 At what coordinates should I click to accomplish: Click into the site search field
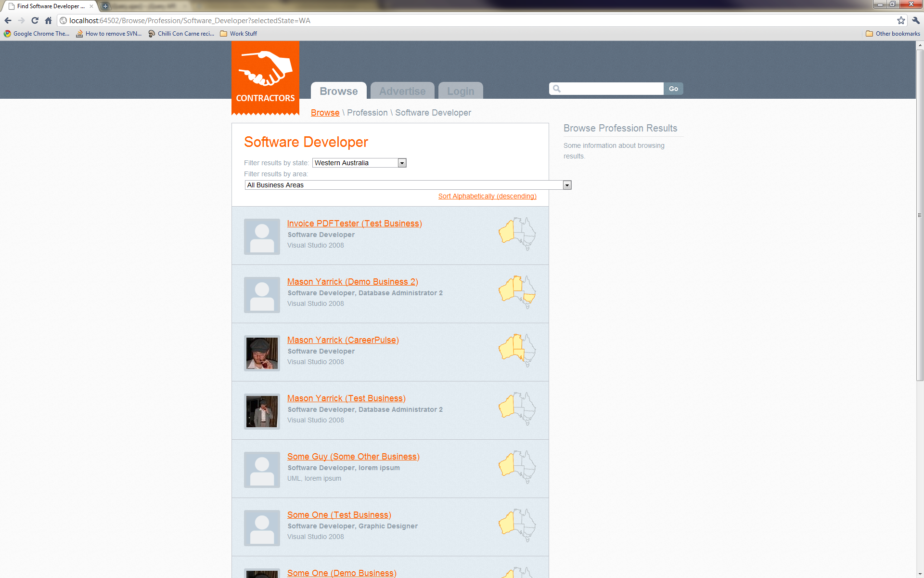(x=611, y=89)
